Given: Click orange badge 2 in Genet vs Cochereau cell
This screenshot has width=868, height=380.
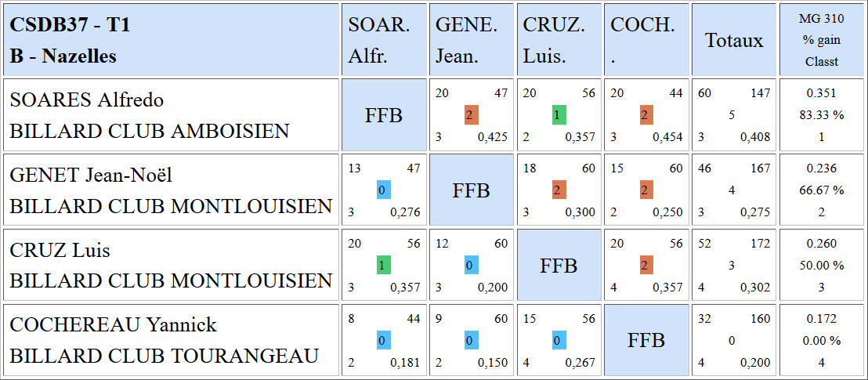Looking at the screenshot, I should coord(646,190).
